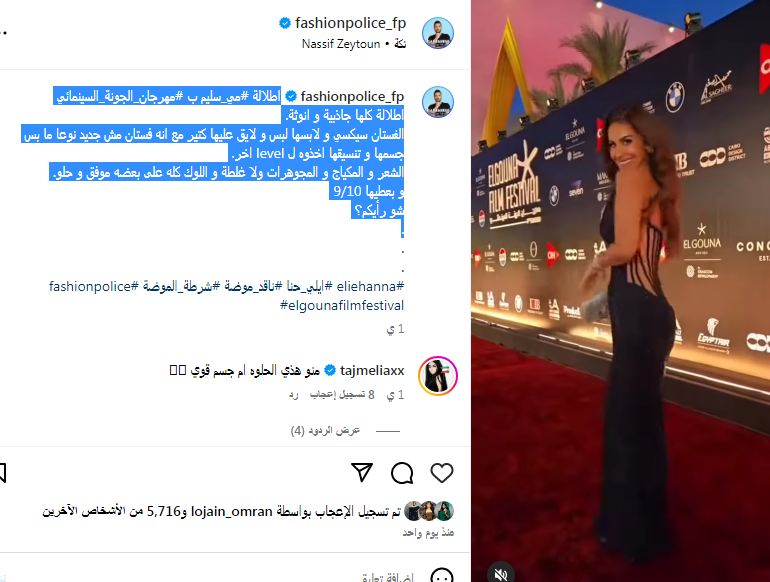The height and width of the screenshot is (582, 770).
Task: Open the tajmeliaxx username link
Action: 372,371
